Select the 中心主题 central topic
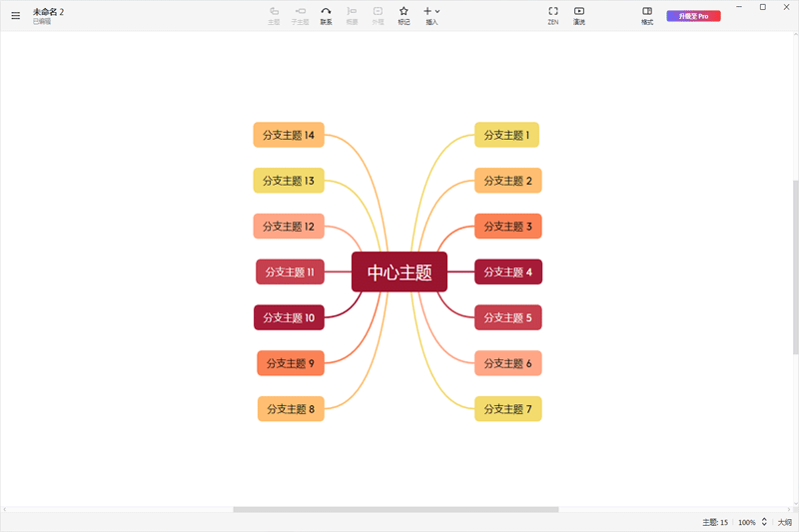The image size is (799, 532). (399, 272)
